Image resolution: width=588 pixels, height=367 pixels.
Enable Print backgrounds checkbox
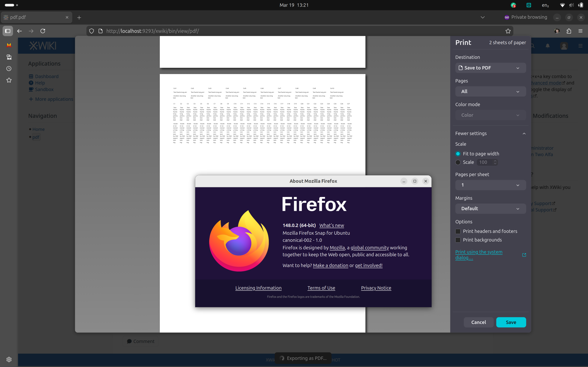pyautogui.click(x=458, y=240)
